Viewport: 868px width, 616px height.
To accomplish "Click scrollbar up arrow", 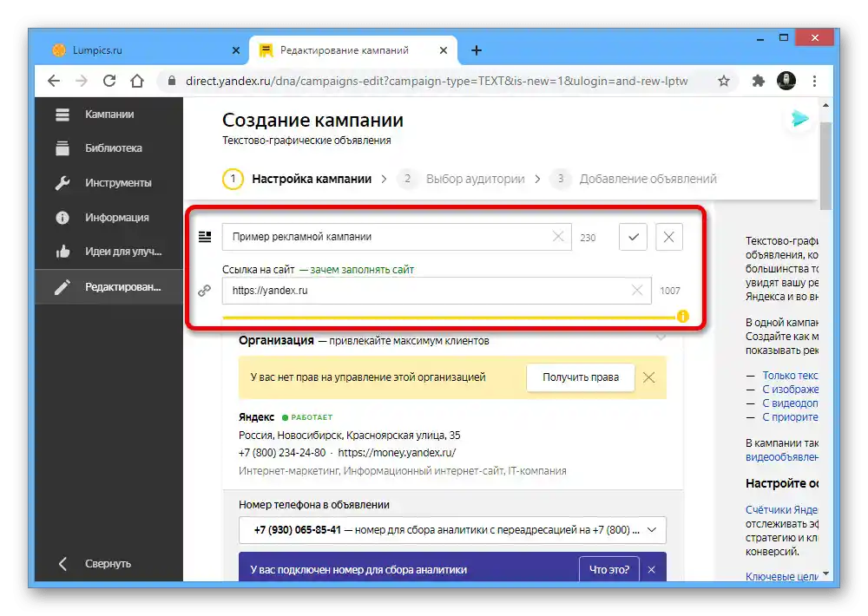I will (826, 105).
